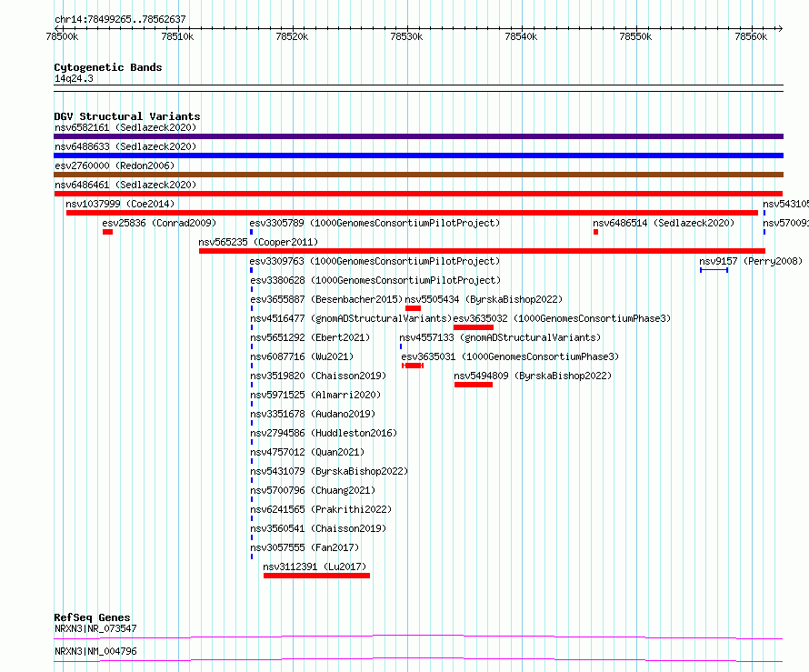
Task: Click the 78530k ruler mark
Action: [406, 36]
